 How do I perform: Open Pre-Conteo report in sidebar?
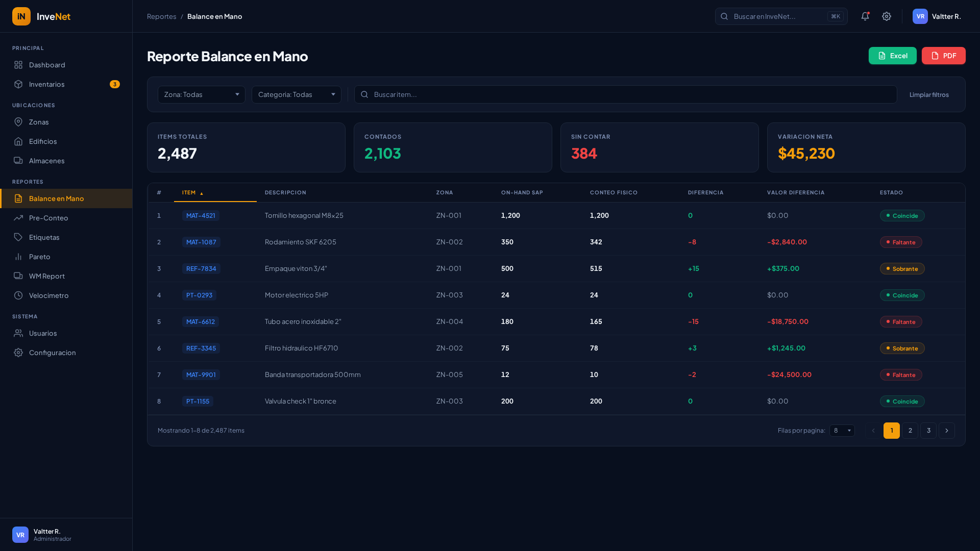pyautogui.click(x=48, y=218)
